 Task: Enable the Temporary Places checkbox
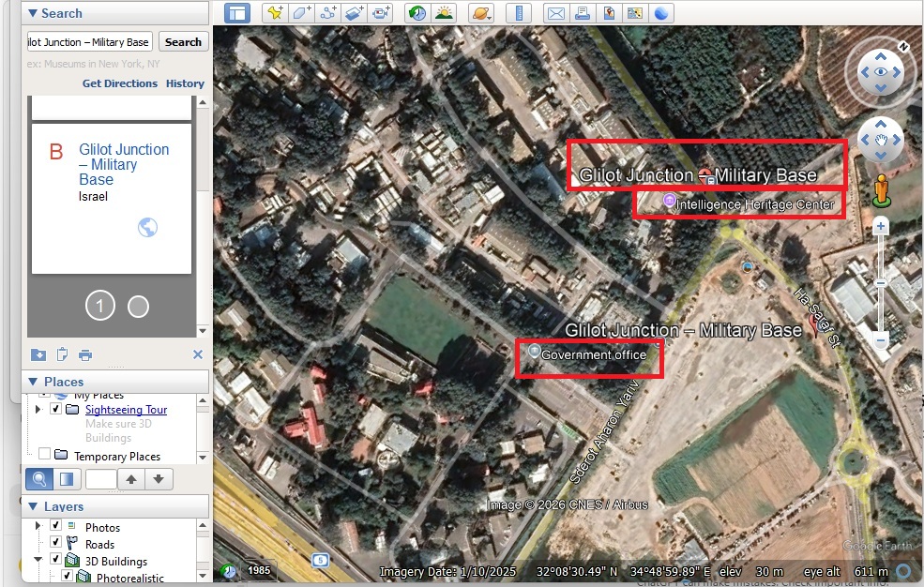(x=44, y=455)
